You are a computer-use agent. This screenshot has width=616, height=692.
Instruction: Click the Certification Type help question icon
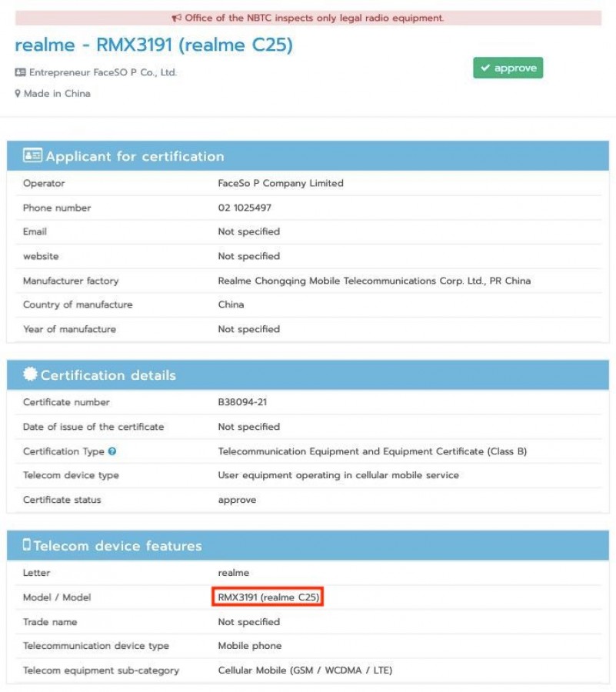click(x=112, y=451)
